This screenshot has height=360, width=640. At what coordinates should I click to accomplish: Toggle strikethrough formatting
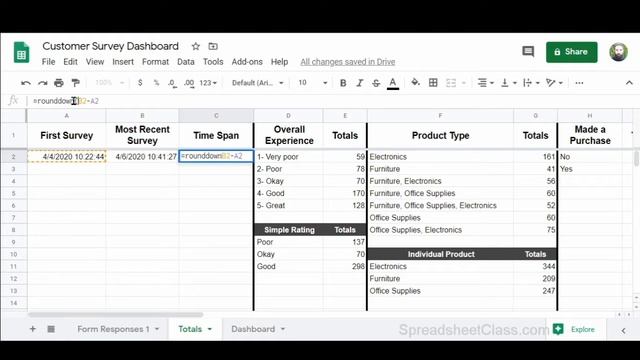coord(376,83)
